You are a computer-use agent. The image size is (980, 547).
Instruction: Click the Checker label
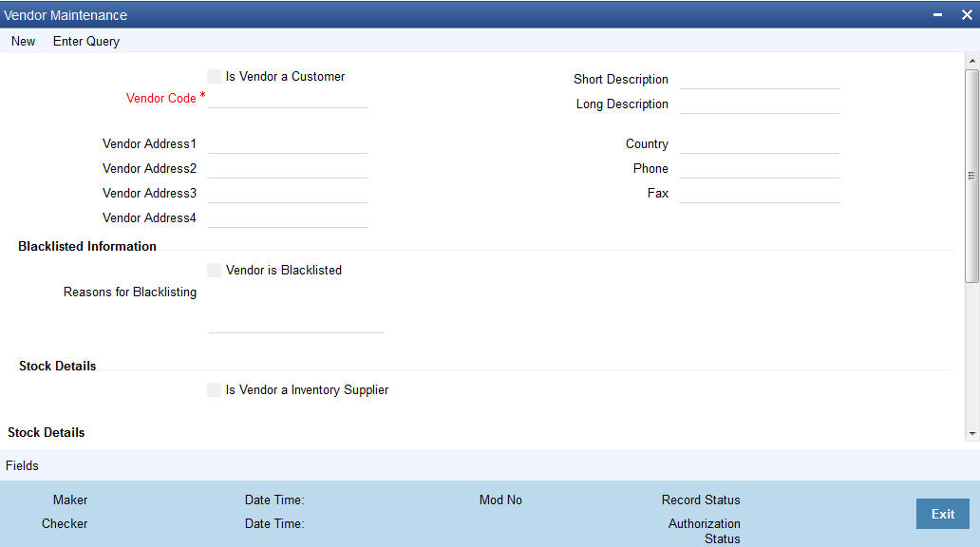click(x=65, y=524)
